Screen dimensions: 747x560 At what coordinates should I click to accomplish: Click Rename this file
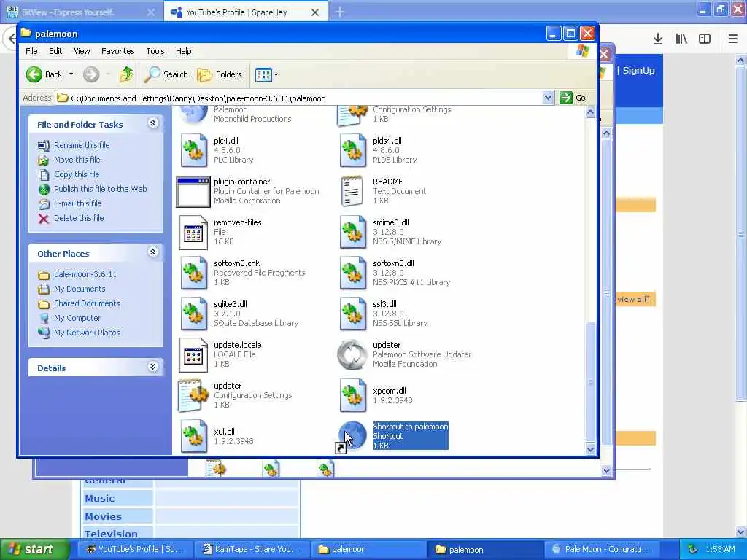(82, 145)
